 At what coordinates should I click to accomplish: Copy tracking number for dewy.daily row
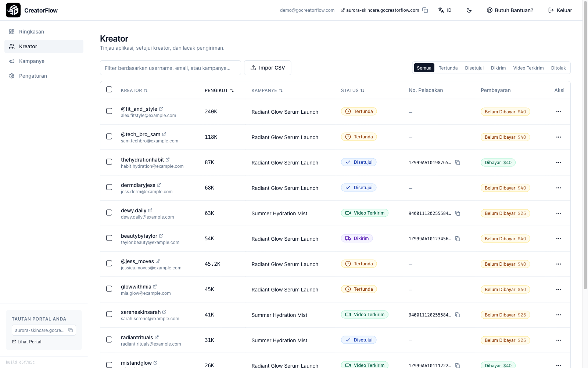[x=458, y=213]
